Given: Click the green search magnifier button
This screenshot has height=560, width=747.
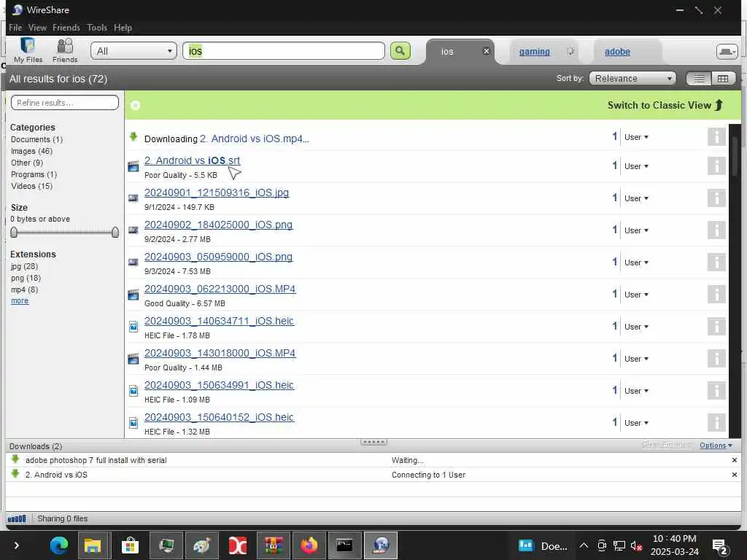Looking at the screenshot, I should [400, 50].
